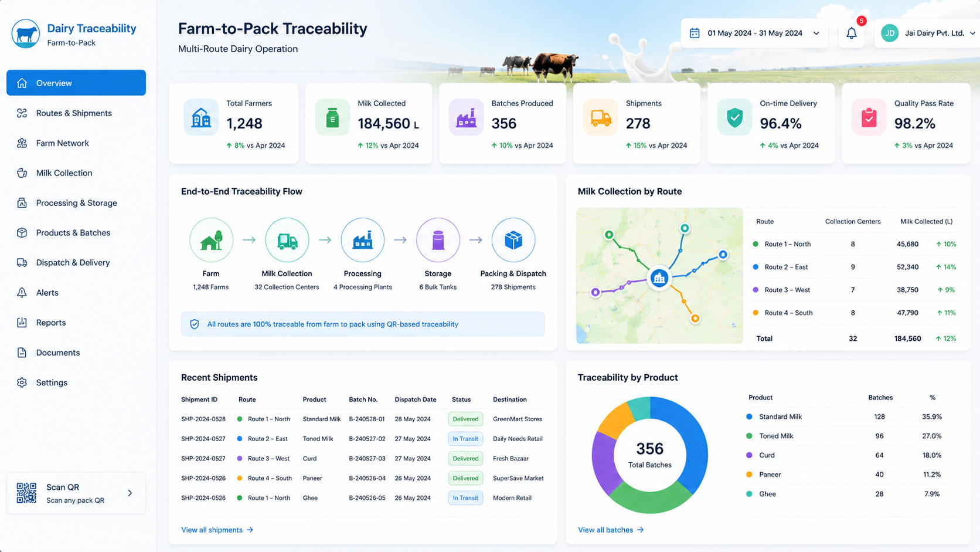Viewport: 980px width, 552px height.
Task: Click the Route 2 – East row label
Action: click(786, 267)
